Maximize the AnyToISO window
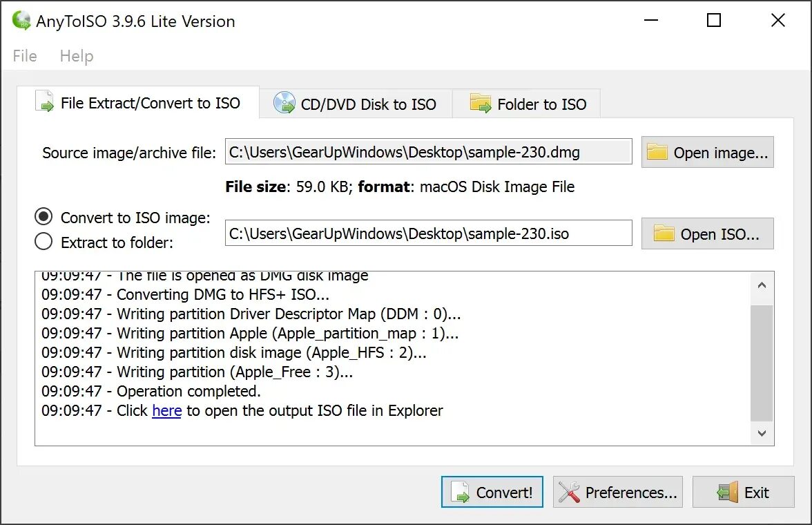 point(714,20)
